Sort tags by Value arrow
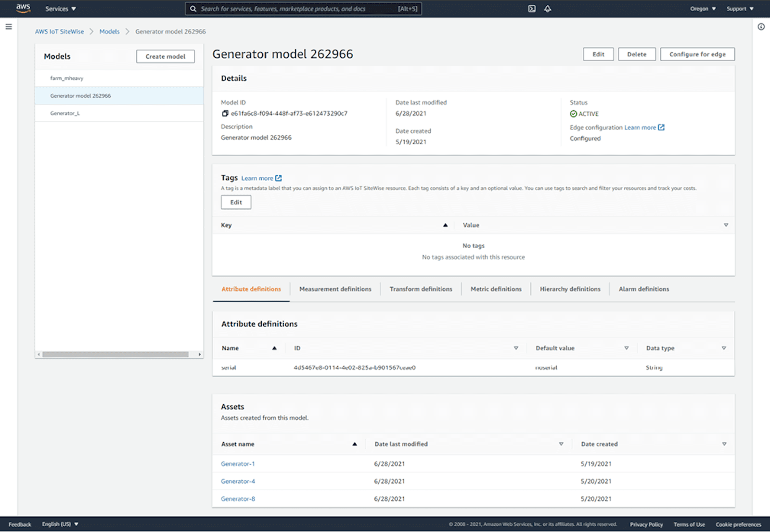Image resolution: width=770 pixels, height=532 pixels. click(726, 225)
